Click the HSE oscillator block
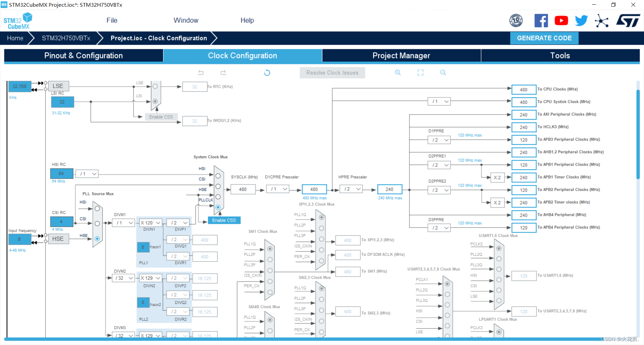644x345 pixels. tap(58, 239)
